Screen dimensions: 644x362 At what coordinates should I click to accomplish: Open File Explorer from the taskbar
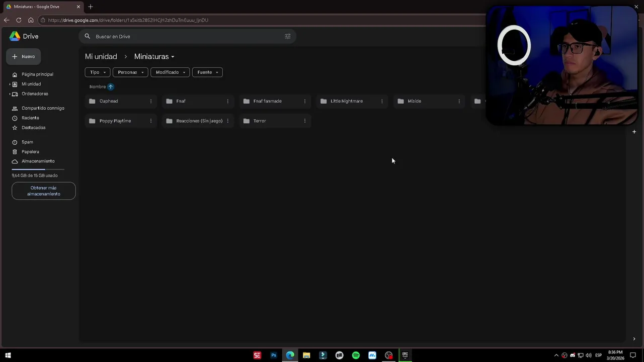click(x=306, y=355)
